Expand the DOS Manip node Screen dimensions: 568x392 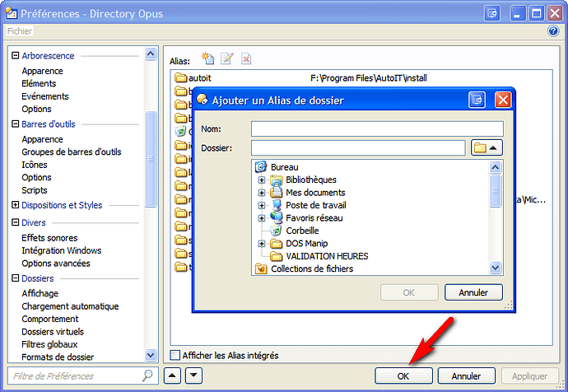pos(261,244)
